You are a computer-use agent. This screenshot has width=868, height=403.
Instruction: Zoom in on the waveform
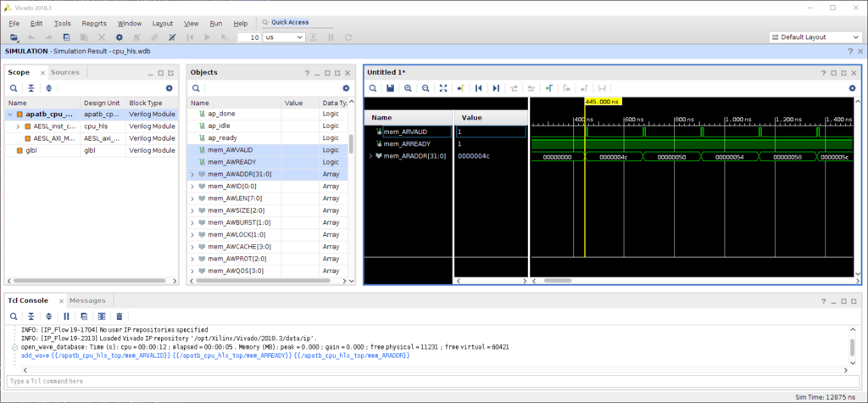[408, 88]
